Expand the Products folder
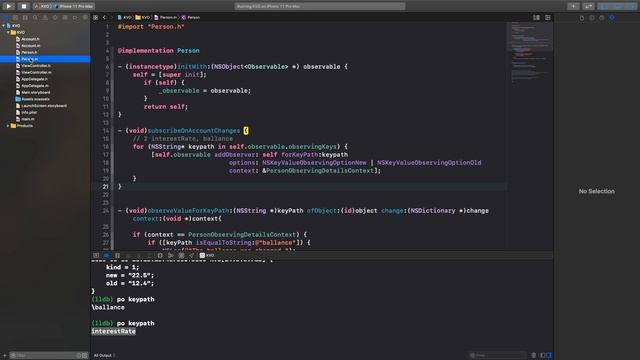Image resolution: width=640 pixels, height=360 pixels. [8, 126]
